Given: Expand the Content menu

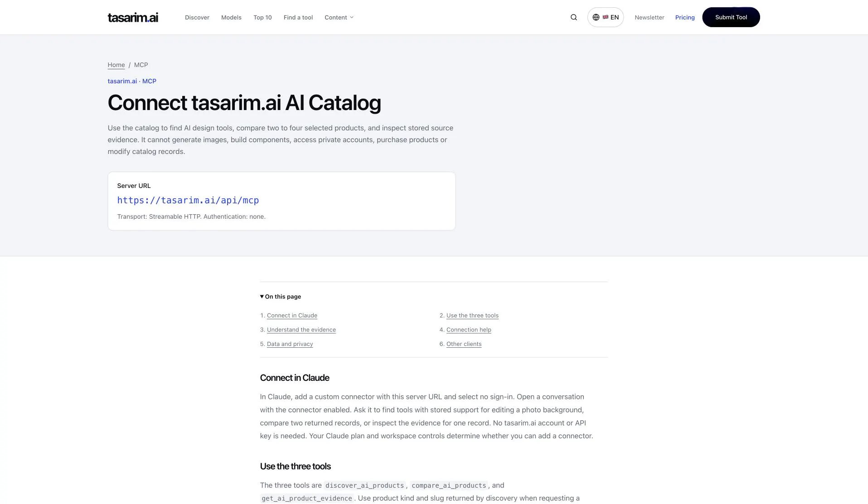Looking at the screenshot, I should coord(339,17).
